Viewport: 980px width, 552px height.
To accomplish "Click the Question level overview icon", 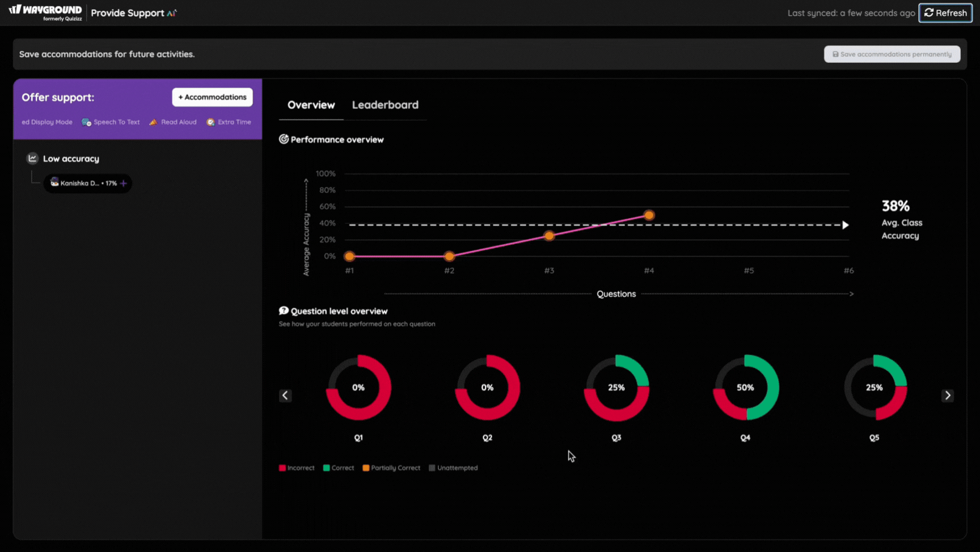I will 284,311.
